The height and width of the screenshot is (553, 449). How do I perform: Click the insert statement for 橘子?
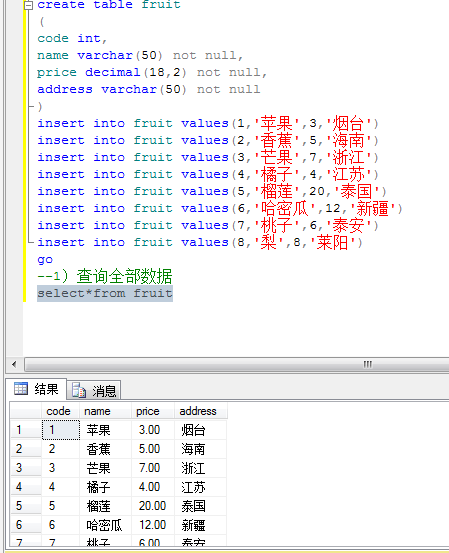[x=208, y=174]
